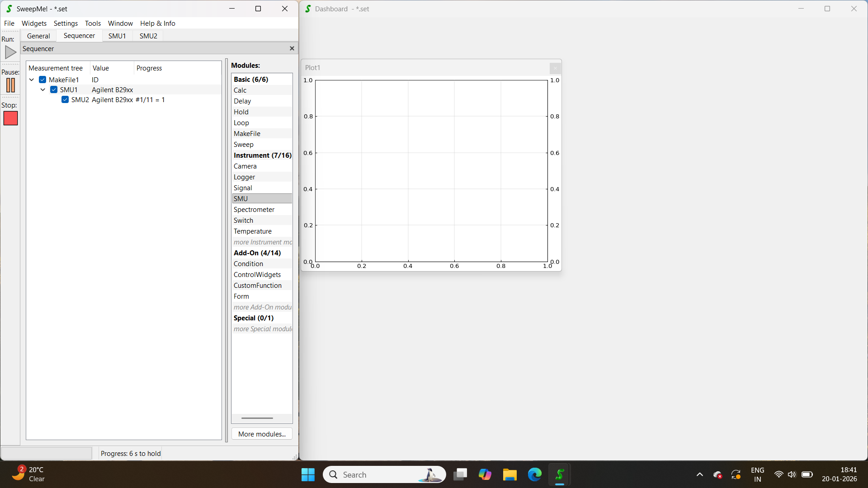Click the modules list horizontal scrollbar
Viewport: 868px width, 488px height.
tap(257, 418)
